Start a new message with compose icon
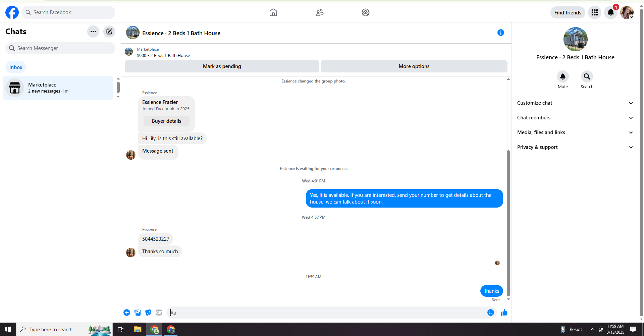 (109, 32)
